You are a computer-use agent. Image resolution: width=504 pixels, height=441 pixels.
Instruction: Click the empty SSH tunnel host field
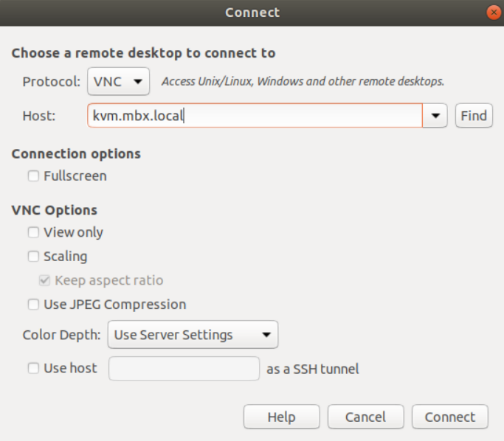pos(184,369)
